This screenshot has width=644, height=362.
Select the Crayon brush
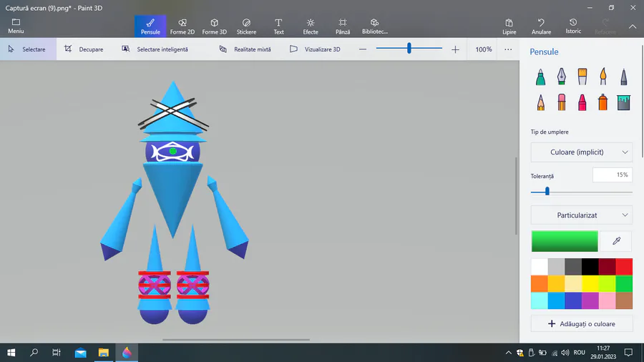(x=582, y=102)
